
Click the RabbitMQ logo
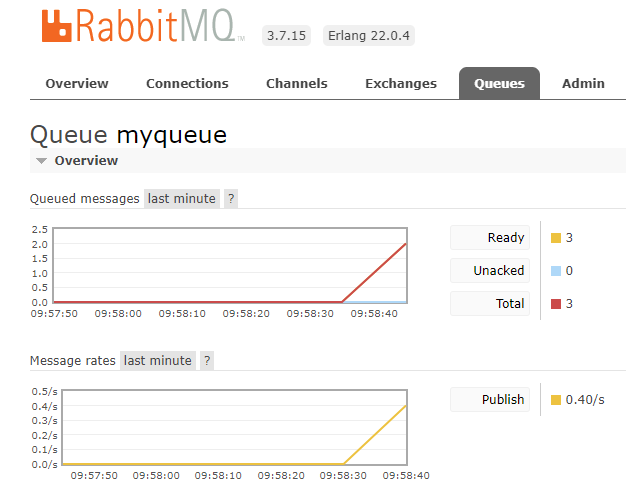(143, 26)
